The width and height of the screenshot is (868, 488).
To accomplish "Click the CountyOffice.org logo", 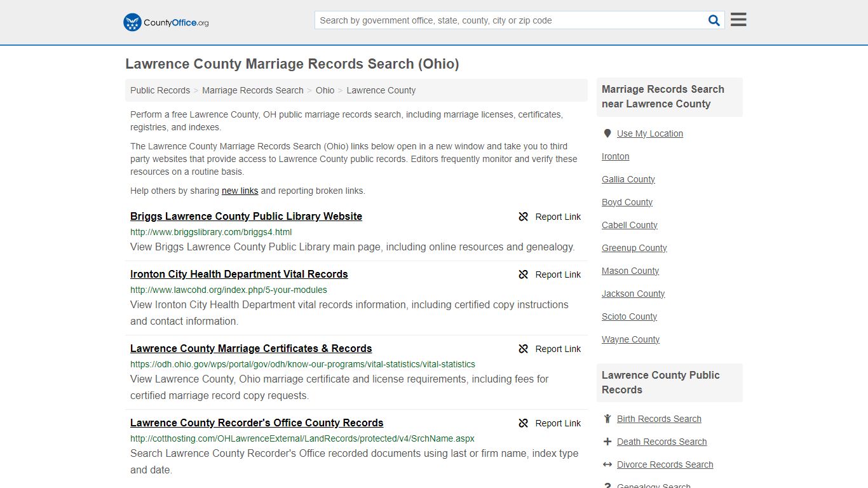I will [x=166, y=22].
